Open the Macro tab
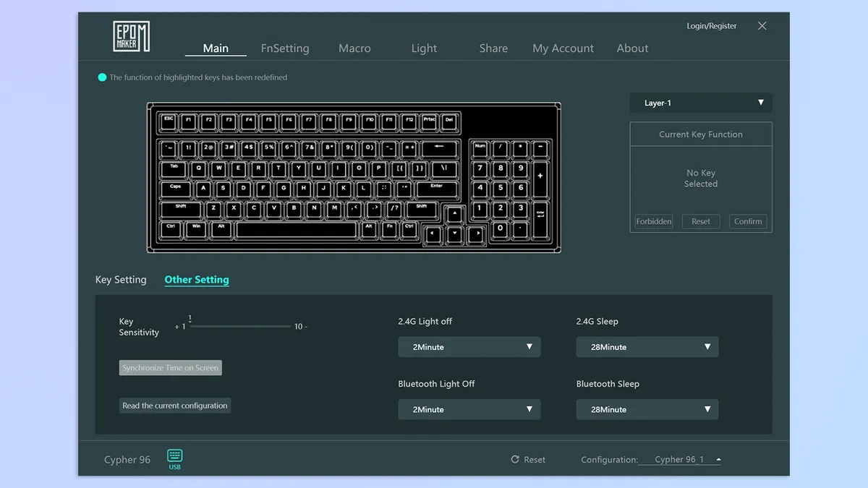Viewport: 868px width, 488px height. click(x=354, y=48)
